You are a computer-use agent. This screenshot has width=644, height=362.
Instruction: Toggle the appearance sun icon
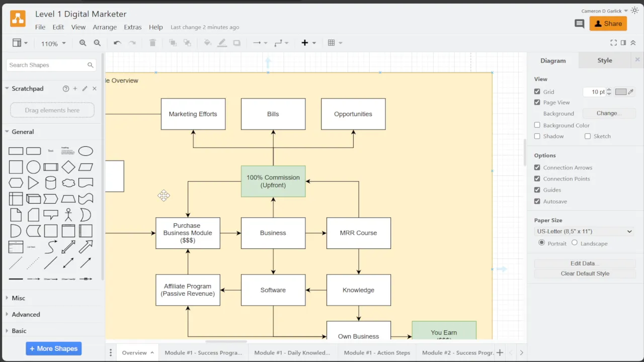(634, 11)
